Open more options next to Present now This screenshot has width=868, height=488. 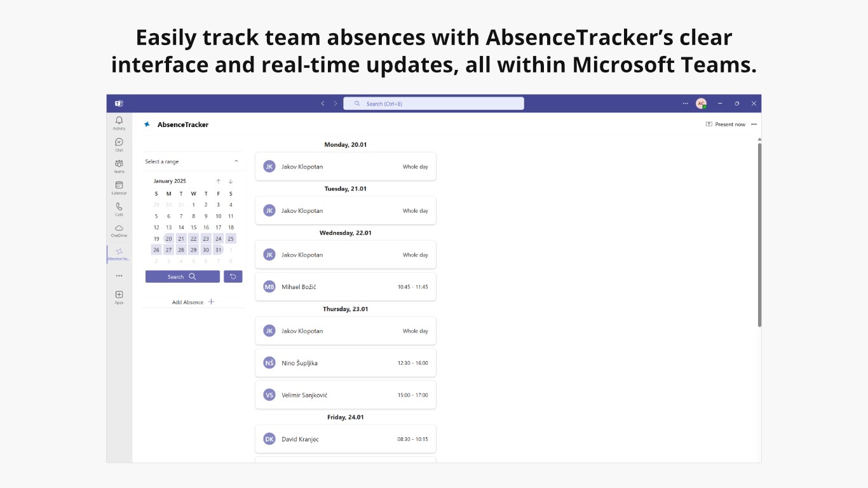tap(754, 125)
